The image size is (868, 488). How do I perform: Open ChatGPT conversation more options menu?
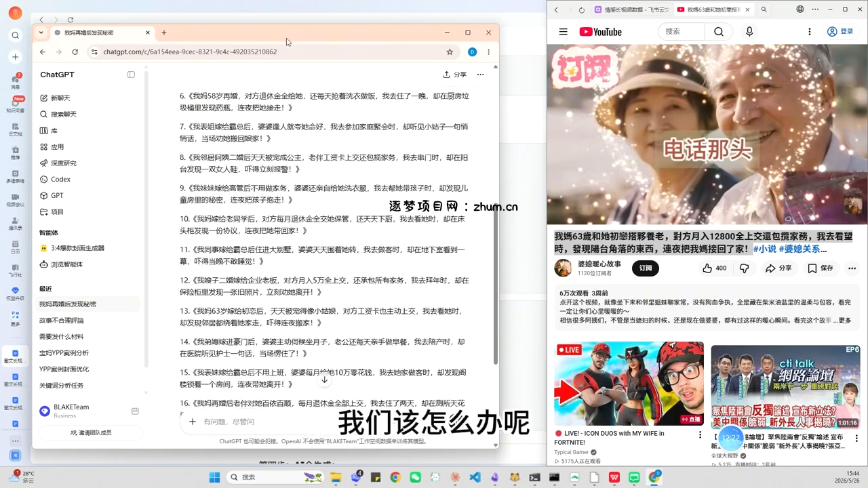pos(480,75)
